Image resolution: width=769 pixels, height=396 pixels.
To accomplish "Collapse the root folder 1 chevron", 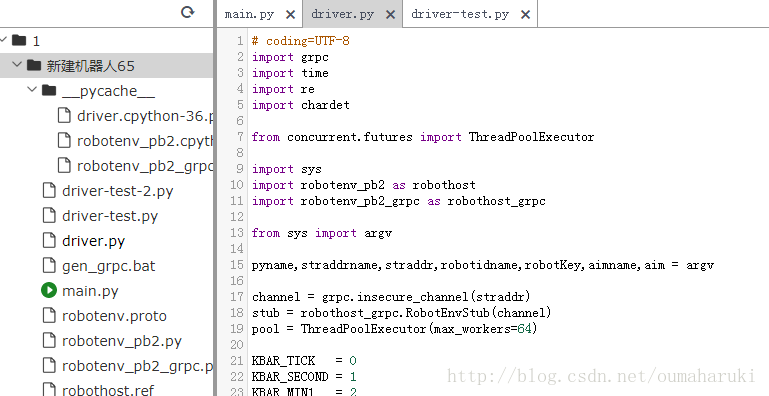I will (x=3, y=39).
